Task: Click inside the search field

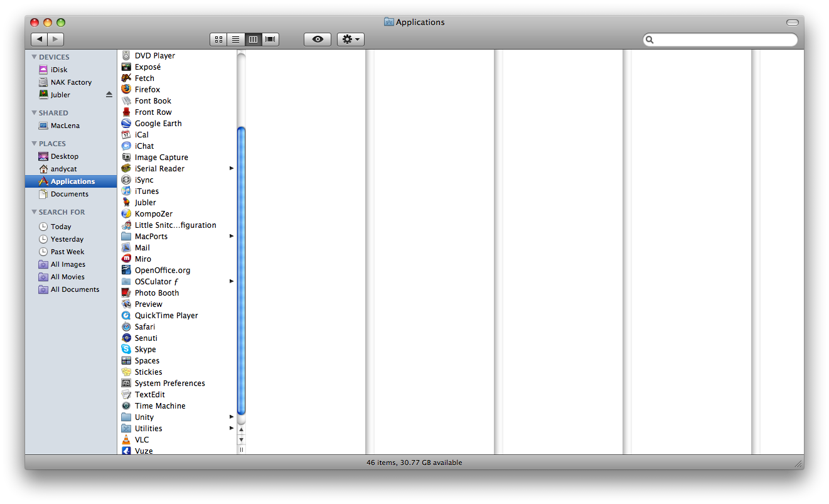Action: 719,39
